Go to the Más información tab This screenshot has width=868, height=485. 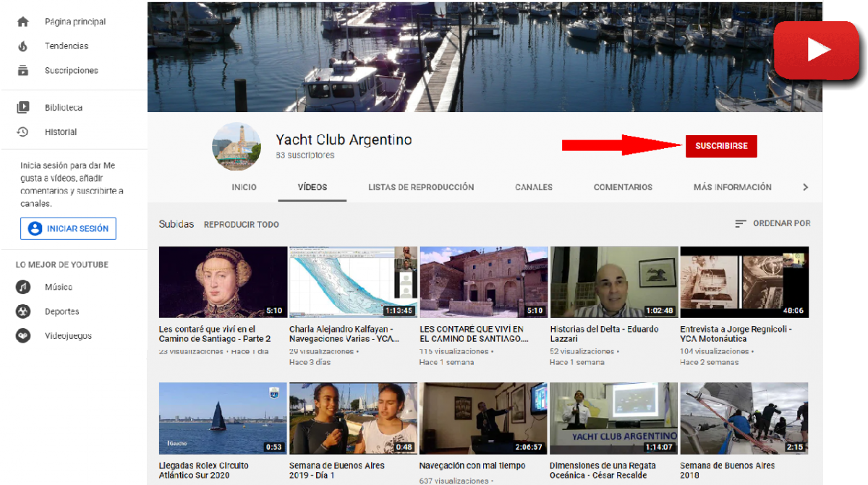tap(732, 187)
